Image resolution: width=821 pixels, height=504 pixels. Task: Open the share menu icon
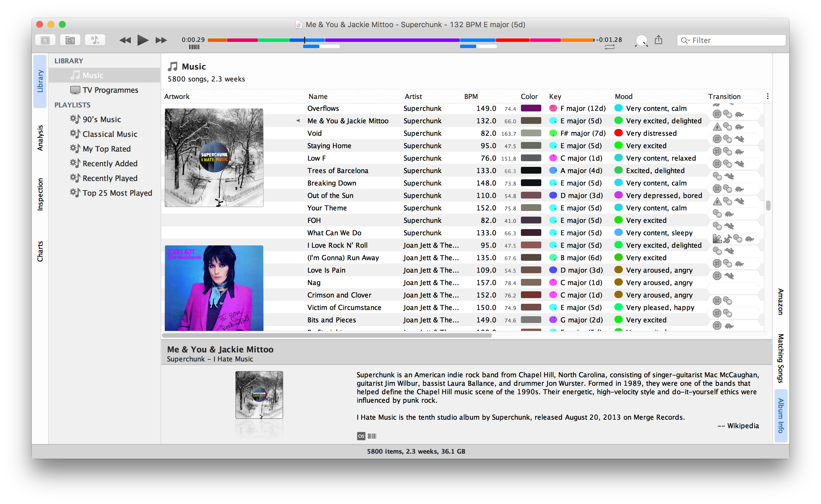pos(658,40)
